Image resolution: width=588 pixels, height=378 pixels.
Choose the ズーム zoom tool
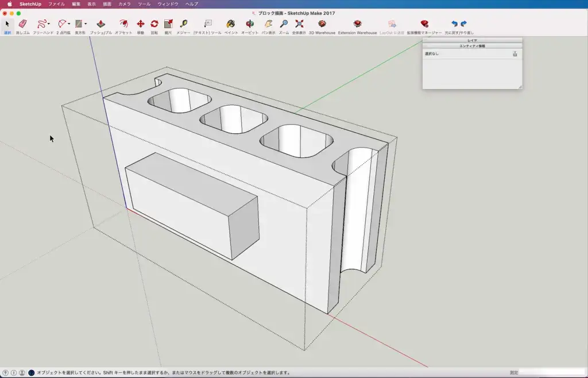coord(284,24)
